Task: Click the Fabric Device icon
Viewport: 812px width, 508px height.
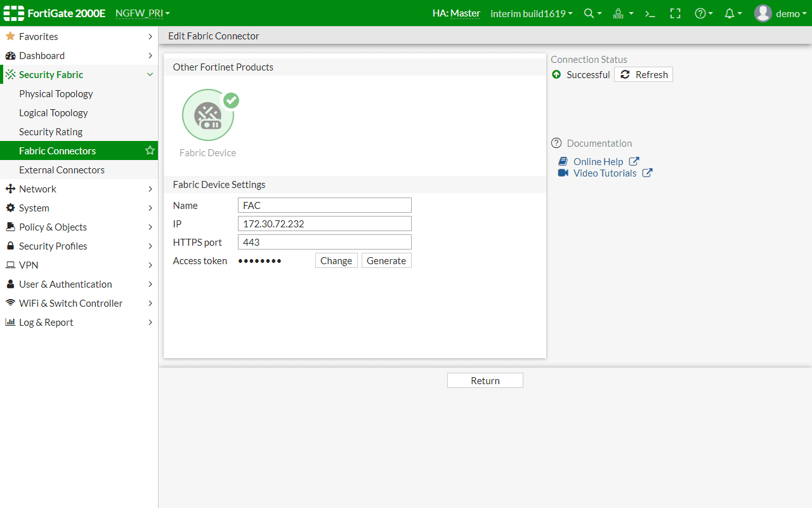Action: coord(208,116)
